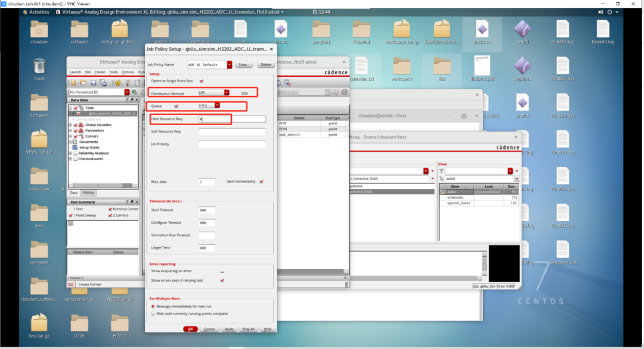Open the Job Policy Name dropdown

tap(230, 64)
